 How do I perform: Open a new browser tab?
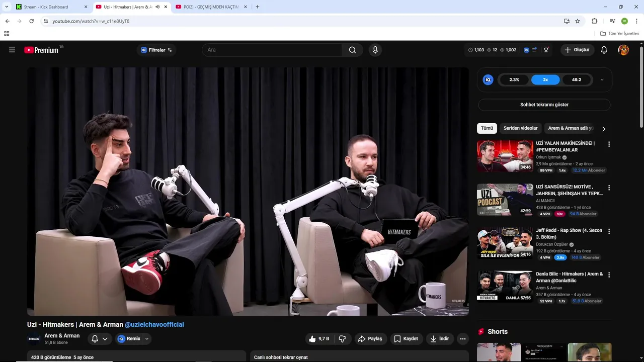pyautogui.click(x=258, y=7)
